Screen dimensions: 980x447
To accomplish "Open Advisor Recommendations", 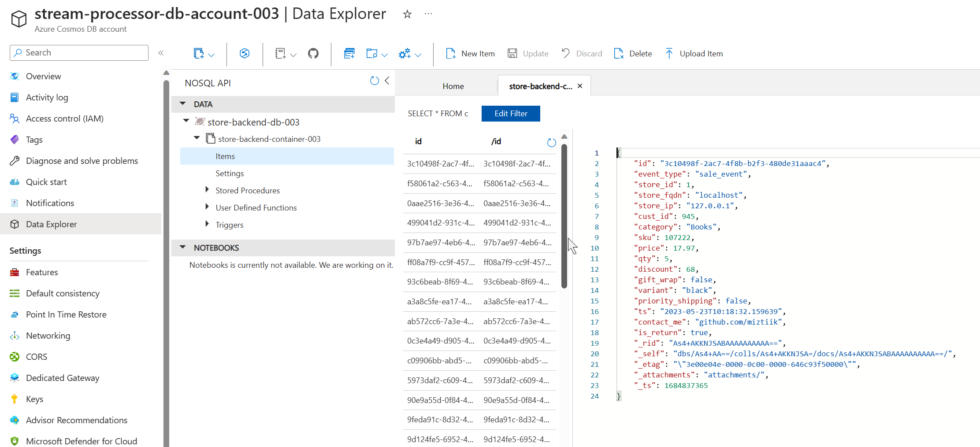I will click(77, 420).
